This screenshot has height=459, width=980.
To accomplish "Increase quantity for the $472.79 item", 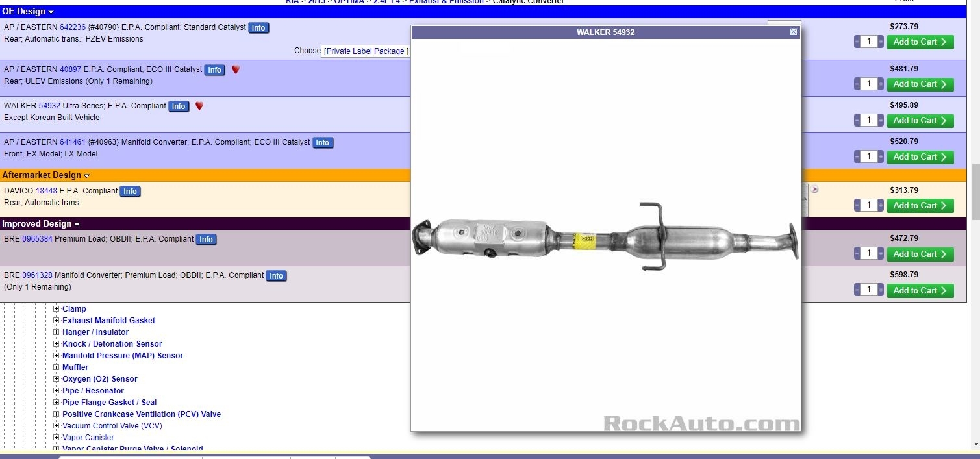I will pyautogui.click(x=881, y=253).
